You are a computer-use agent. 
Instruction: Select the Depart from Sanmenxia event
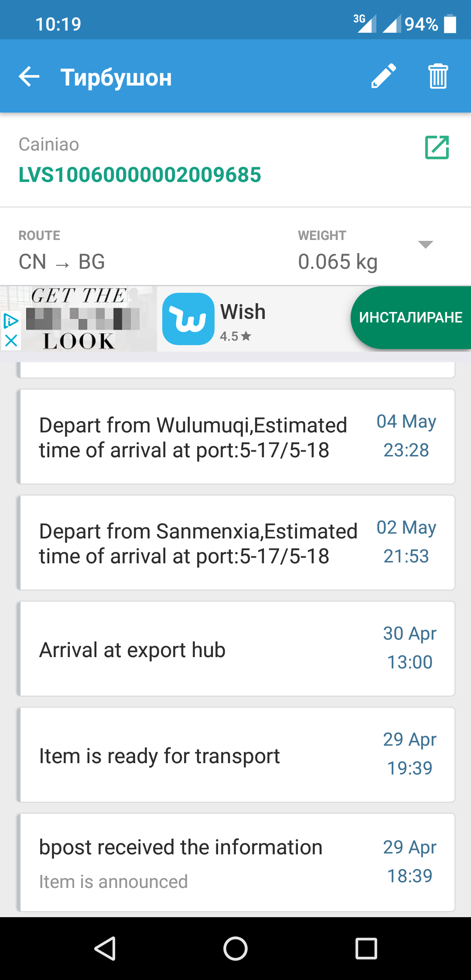coord(235,543)
